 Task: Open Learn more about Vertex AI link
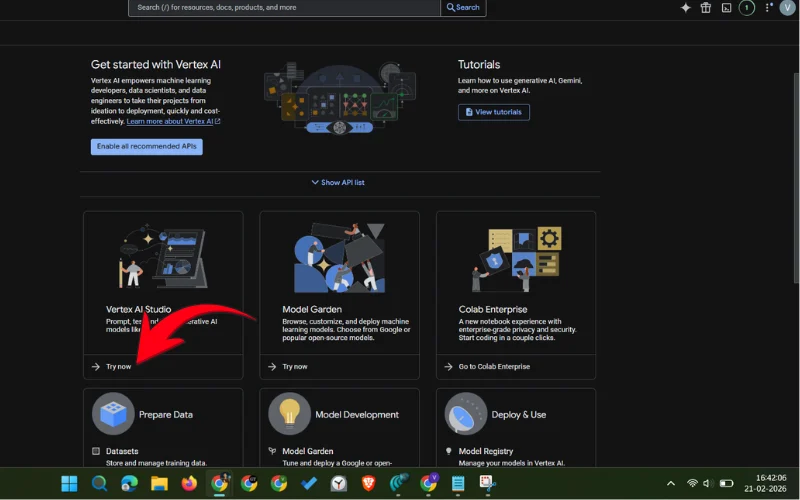pos(173,121)
